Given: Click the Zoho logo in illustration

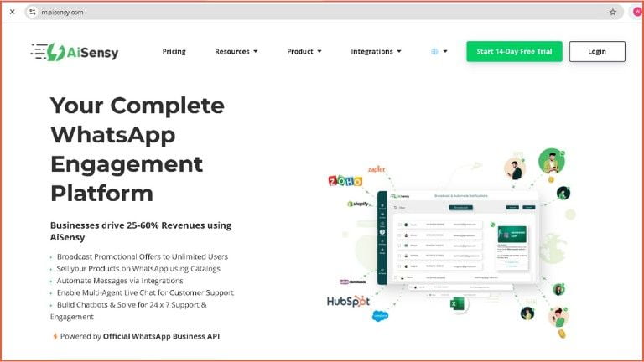Looking at the screenshot, I should click(x=345, y=181).
